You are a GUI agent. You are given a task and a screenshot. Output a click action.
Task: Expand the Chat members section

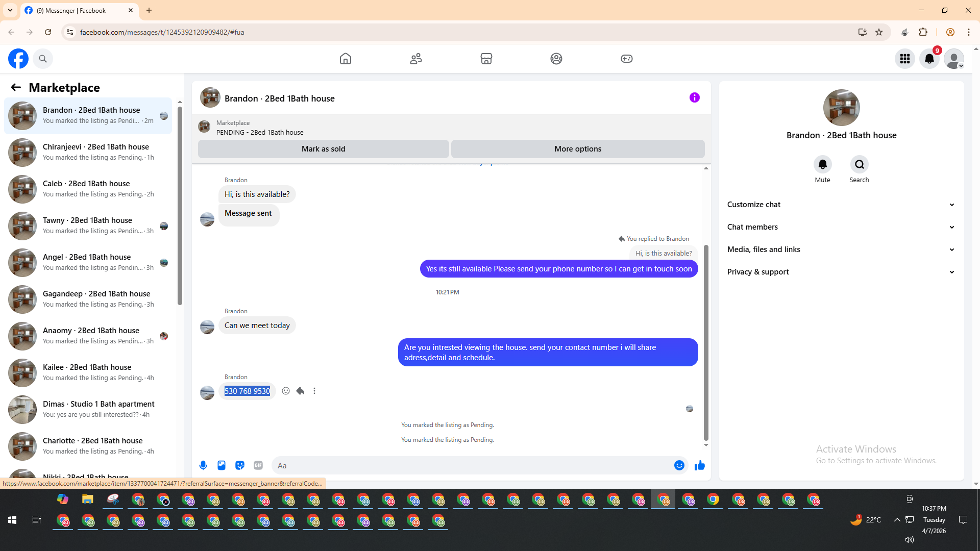(x=841, y=227)
